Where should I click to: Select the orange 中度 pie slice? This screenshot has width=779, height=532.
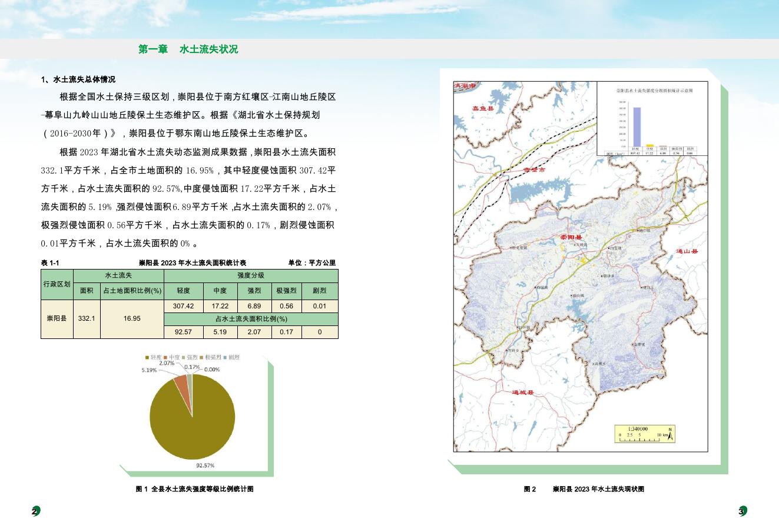183,389
